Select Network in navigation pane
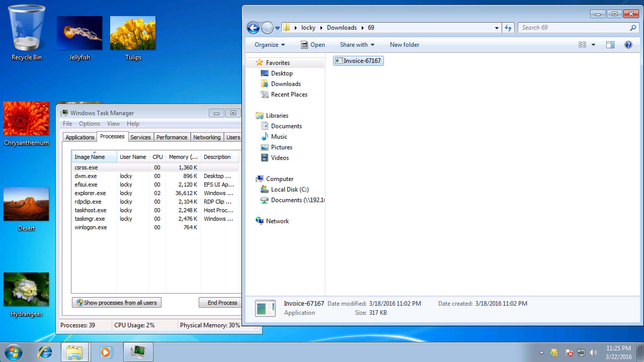The width and height of the screenshot is (644, 362). pyautogui.click(x=272, y=221)
